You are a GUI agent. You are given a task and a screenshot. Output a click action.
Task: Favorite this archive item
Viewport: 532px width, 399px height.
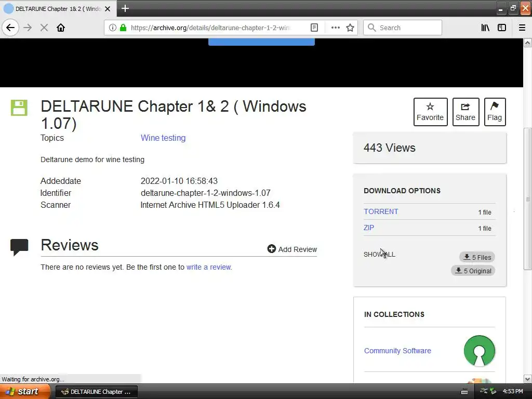point(430,112)
